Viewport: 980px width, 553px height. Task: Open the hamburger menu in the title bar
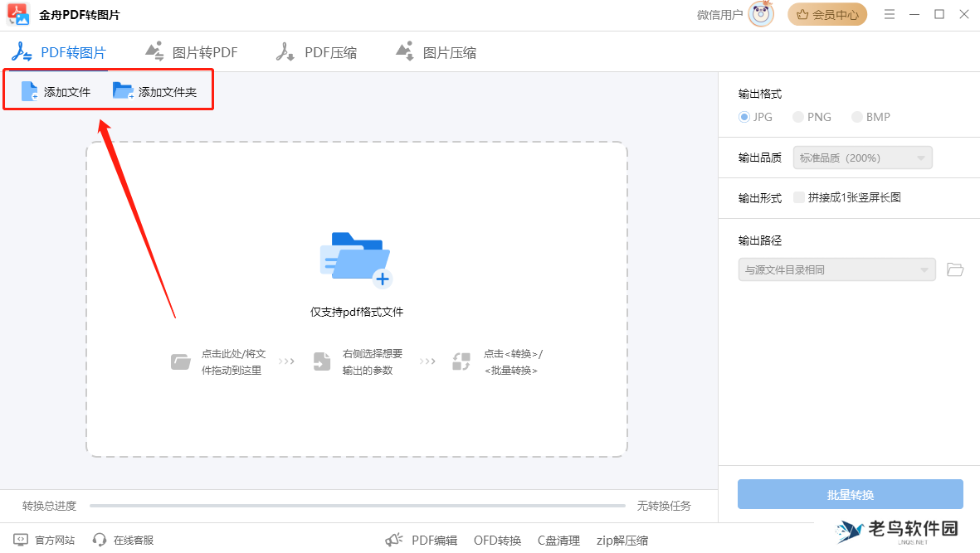pyautogui.click(x=889, y=14)
